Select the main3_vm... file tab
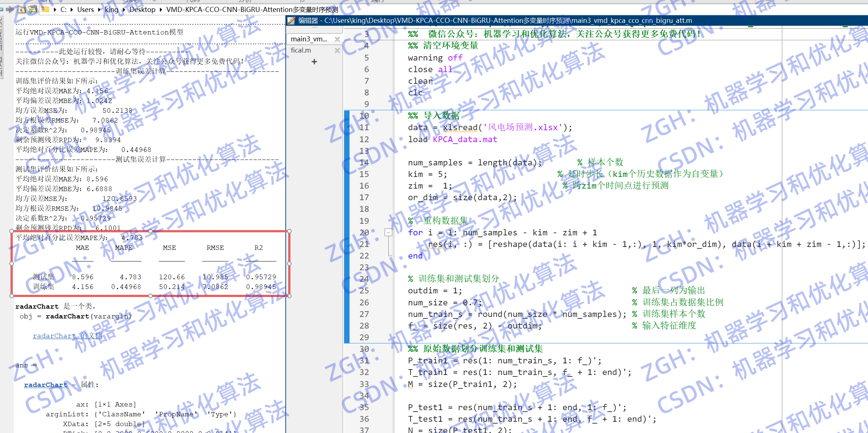 pyautogui.click(x=309, y=39)
